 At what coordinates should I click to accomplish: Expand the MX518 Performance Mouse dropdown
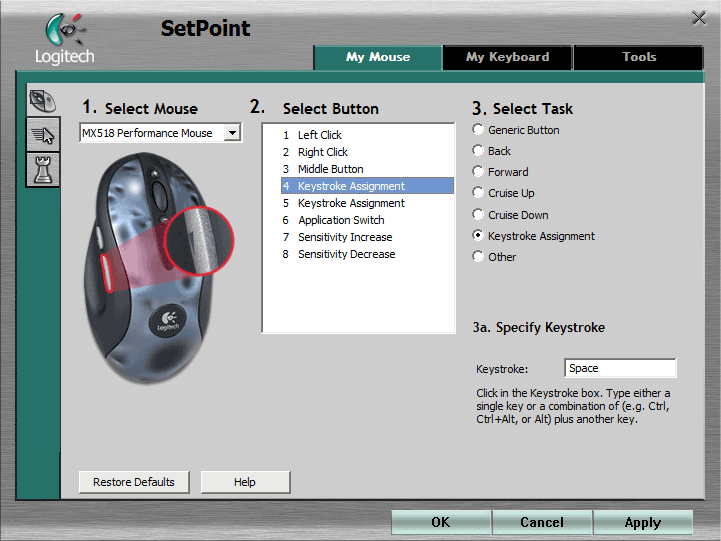[x=232, y=133]
